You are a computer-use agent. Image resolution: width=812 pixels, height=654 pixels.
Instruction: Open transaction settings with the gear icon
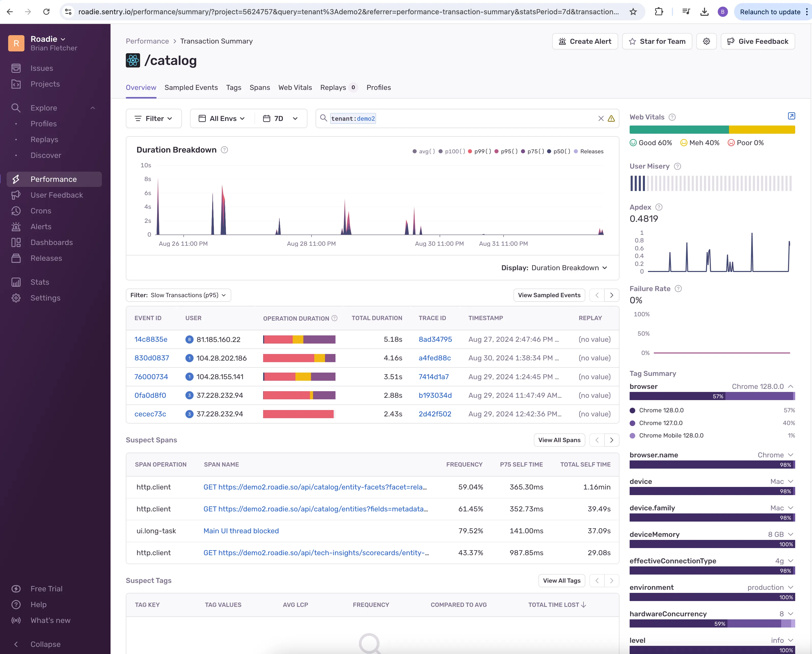[x=707, y=42]
